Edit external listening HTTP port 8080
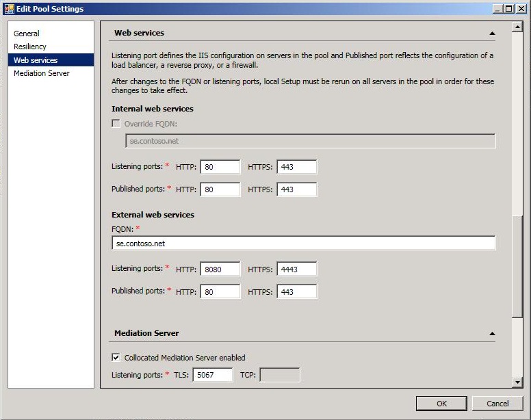The image size is (531, 420). coord(220,270)
